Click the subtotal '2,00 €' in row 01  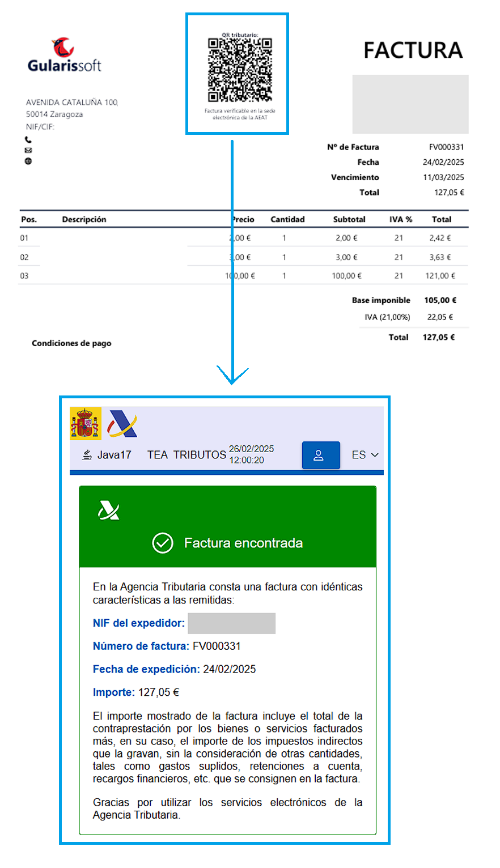(346, 239)
